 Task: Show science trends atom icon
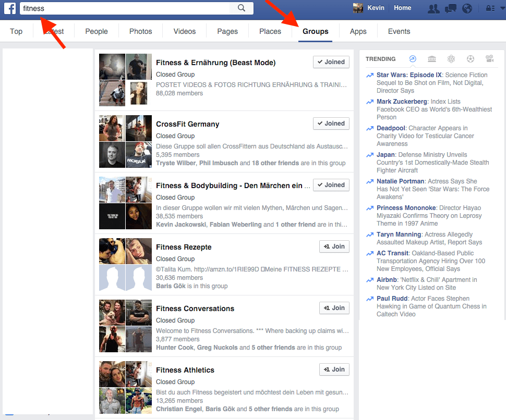tap(451, 59)
